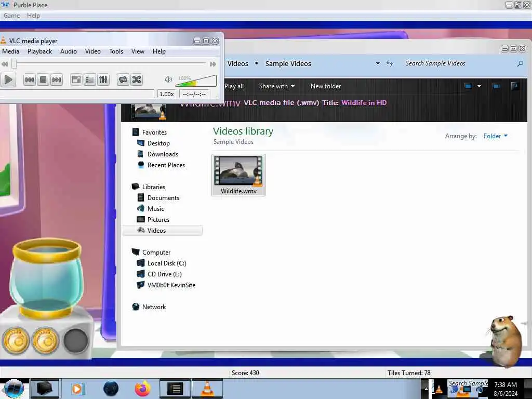
Task: Open VLC Media menu
Action: 10,51
